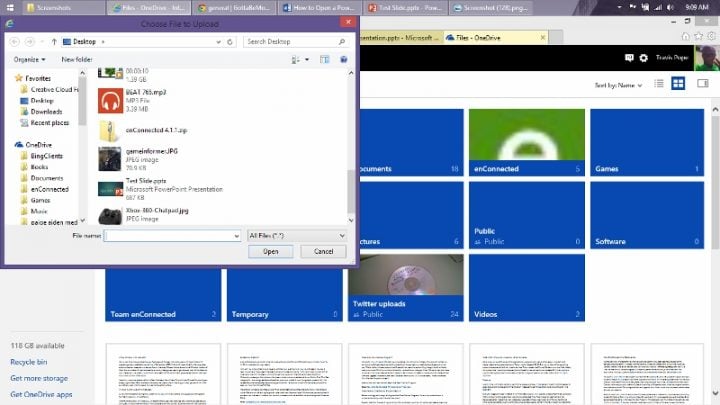Click the browser Home icon
This screenshot has width=720, height=405.
tap(686, 36)
